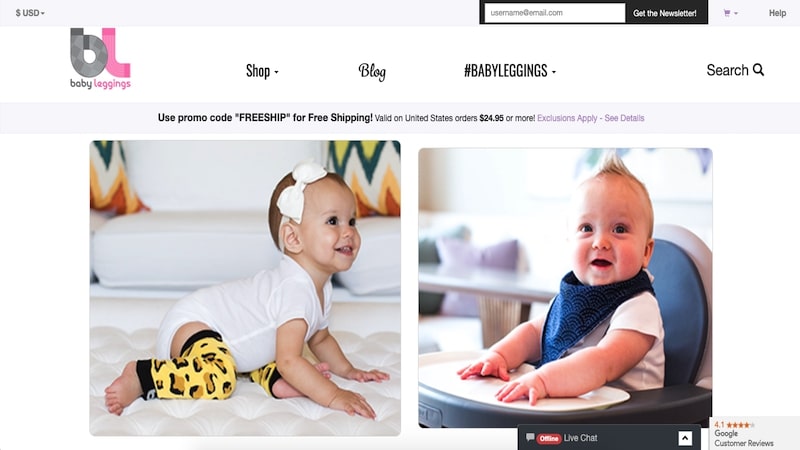Open the Google Customer Reviews badge
Screen dimensions: 800x450
[754, 433]
